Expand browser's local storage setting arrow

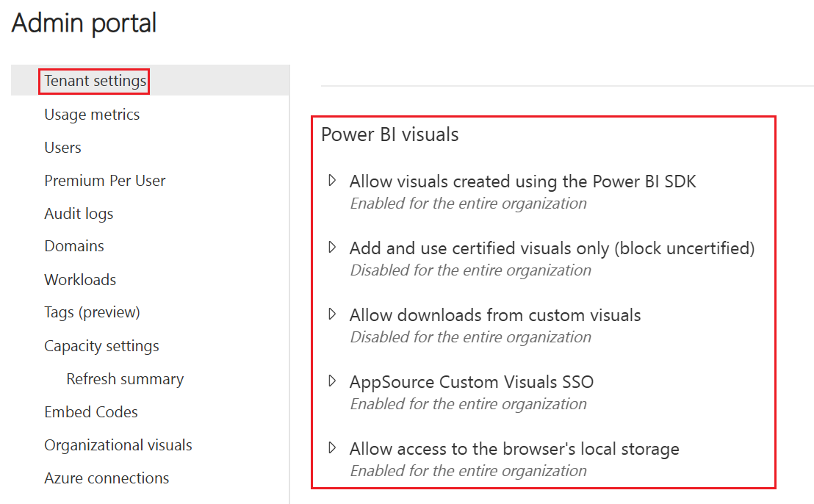point(332,447)
